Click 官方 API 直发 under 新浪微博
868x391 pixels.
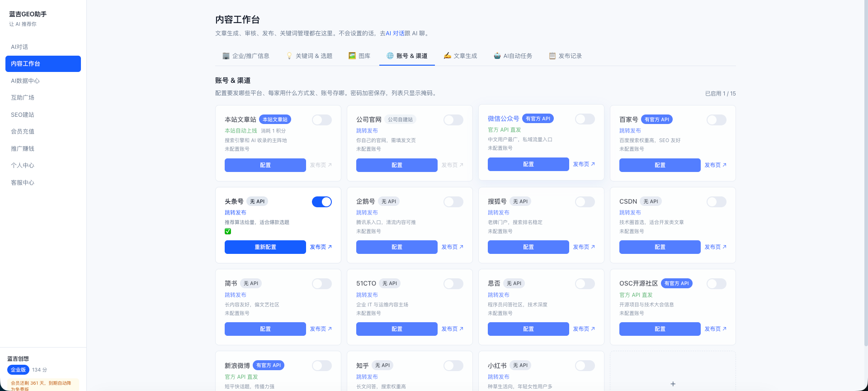point(241,377)
